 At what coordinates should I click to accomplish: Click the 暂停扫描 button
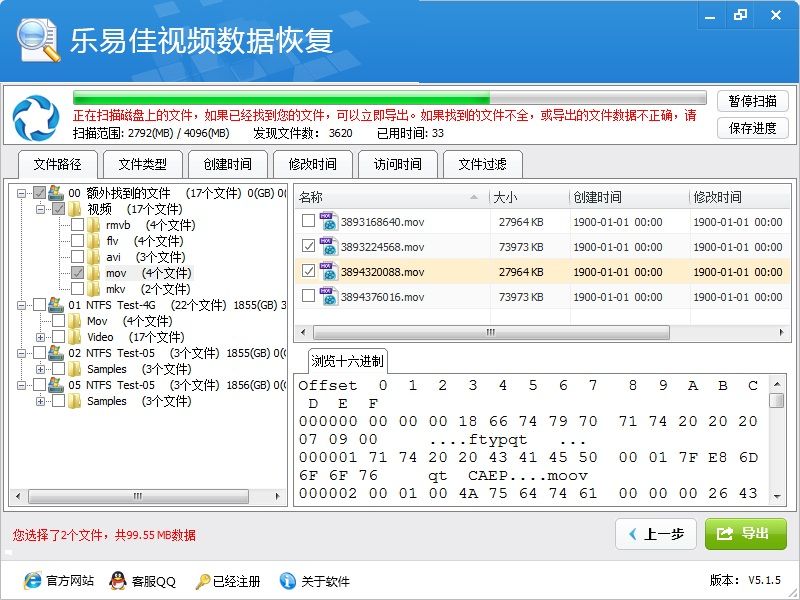[x=752, y=101]
